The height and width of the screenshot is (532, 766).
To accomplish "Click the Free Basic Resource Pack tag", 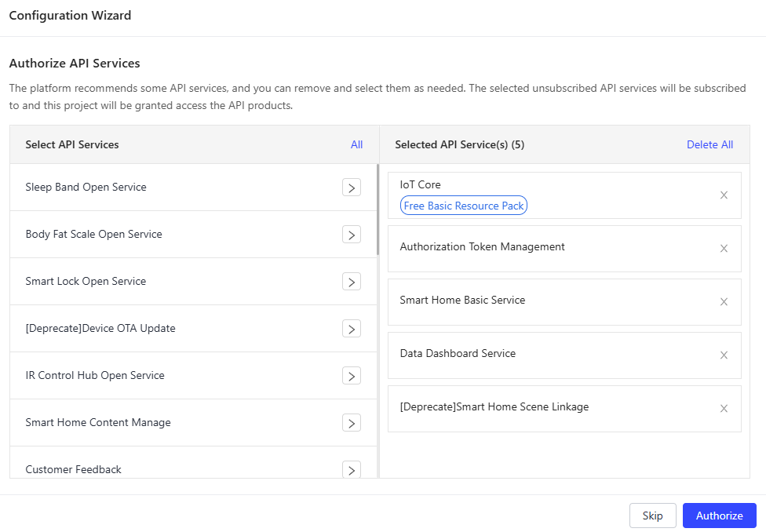I will (x=464, y=206).
